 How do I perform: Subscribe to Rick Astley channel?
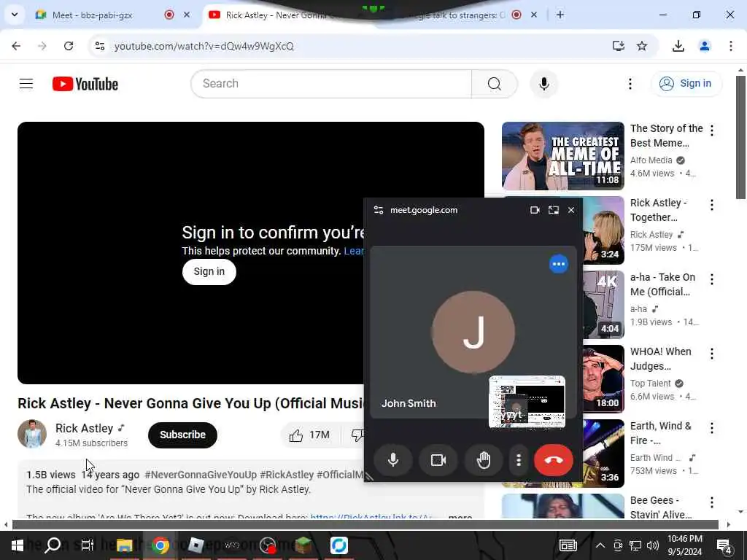coord(182,435)
